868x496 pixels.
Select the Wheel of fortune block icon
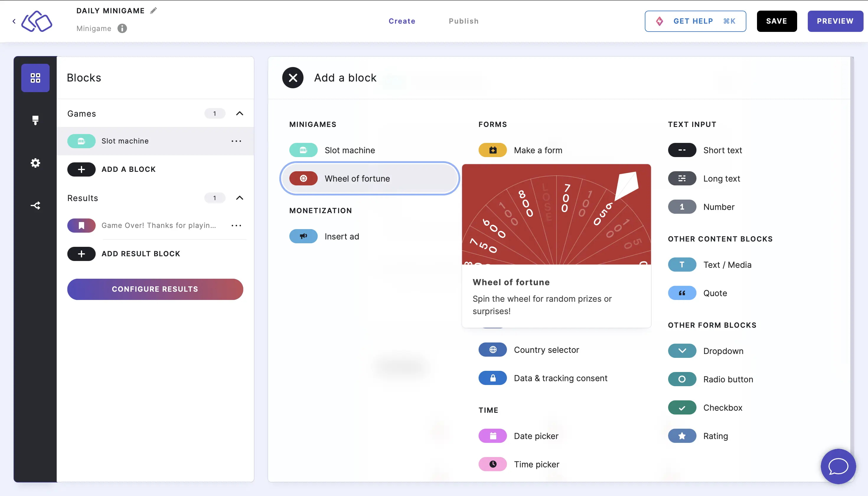coord(304,178)
